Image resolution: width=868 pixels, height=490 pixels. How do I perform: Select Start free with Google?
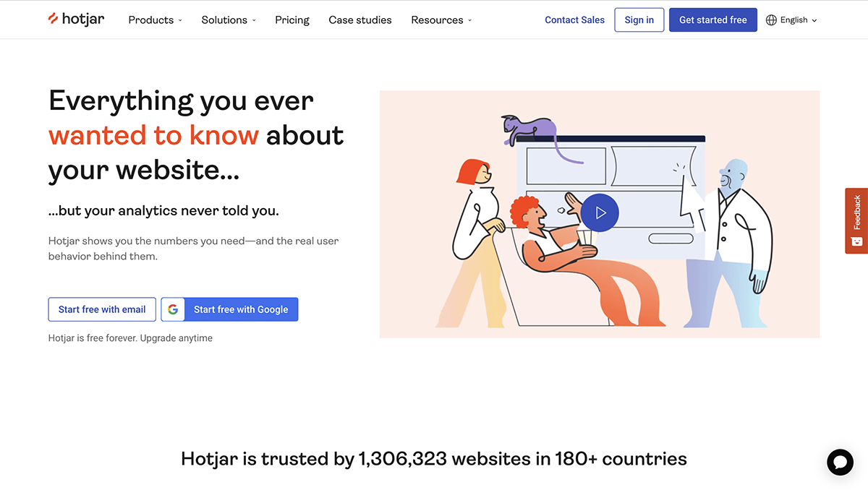click(x=241, y=309)
